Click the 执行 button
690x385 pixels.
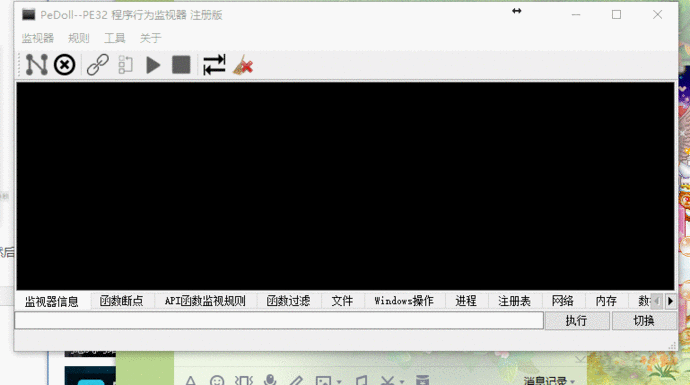click(577, 321)
